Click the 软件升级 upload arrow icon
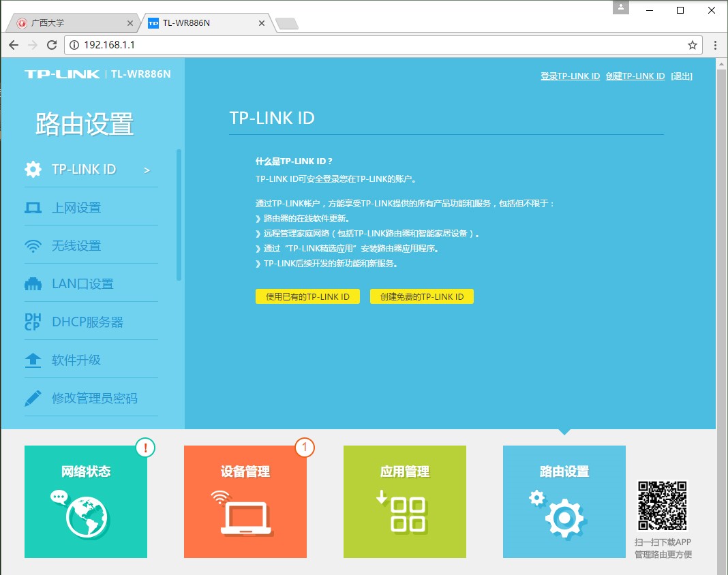 click(x=33, y=360)
